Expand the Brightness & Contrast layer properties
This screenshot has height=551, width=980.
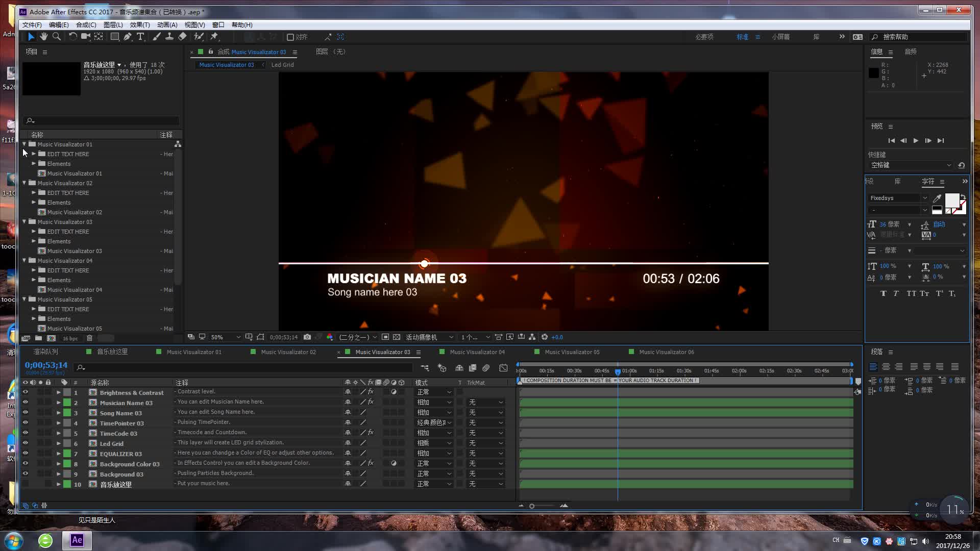58,392
